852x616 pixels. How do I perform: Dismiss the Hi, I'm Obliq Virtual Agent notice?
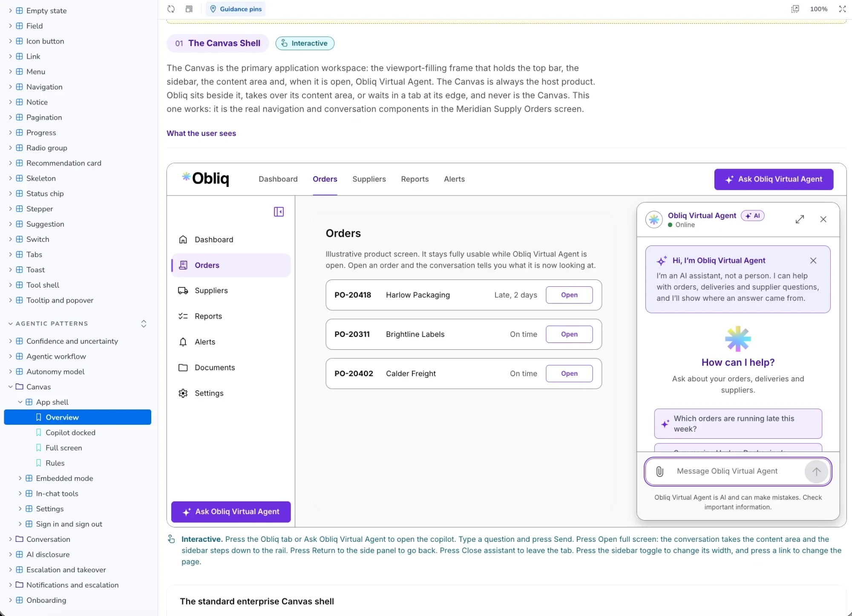pyautogui.click(x=813, y=261)
